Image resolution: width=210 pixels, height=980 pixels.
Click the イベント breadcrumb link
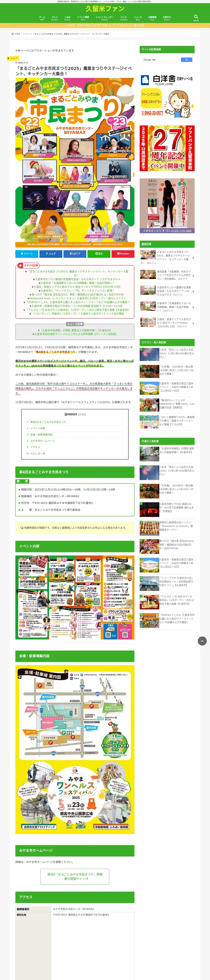click(x=26, y=34)
